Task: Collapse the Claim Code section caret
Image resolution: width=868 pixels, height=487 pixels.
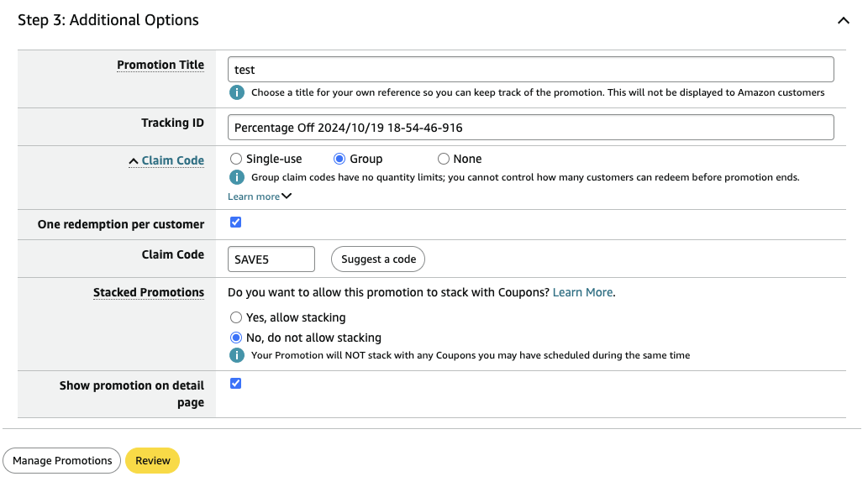Action: click(x=134, y=161)
